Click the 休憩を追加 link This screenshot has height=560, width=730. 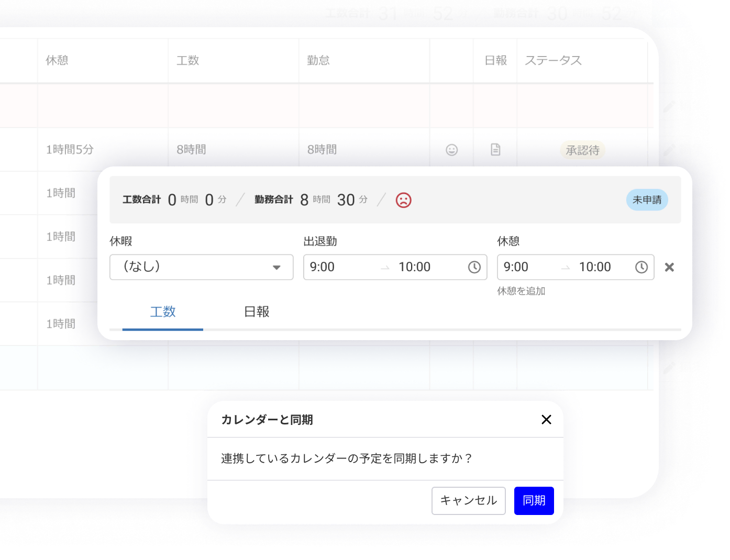pyautogui.click(x=521, y=291)
